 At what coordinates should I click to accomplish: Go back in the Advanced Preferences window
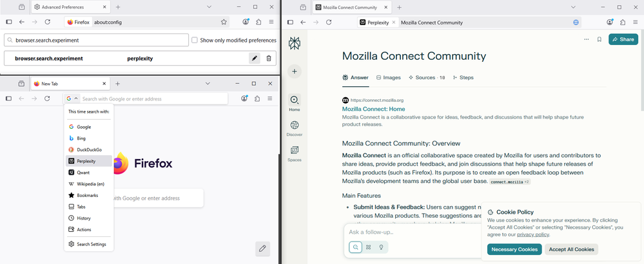[22, 22]
